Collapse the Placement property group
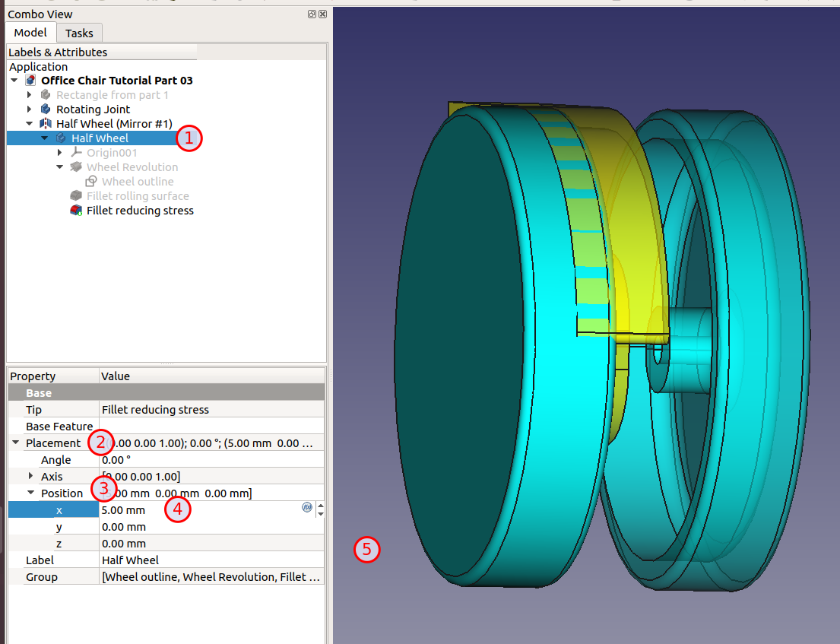Screen dimensions: 840x644 click(x=15, y=443)
